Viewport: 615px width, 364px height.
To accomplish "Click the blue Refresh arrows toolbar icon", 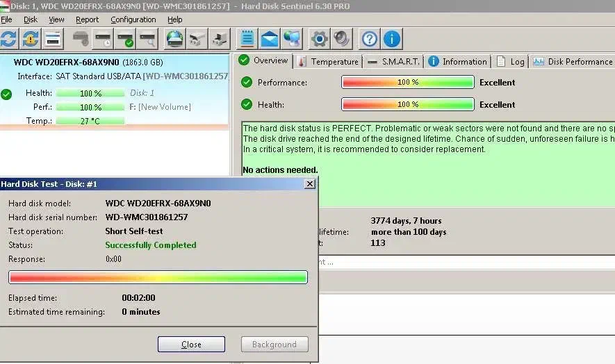I will point(9,38).
